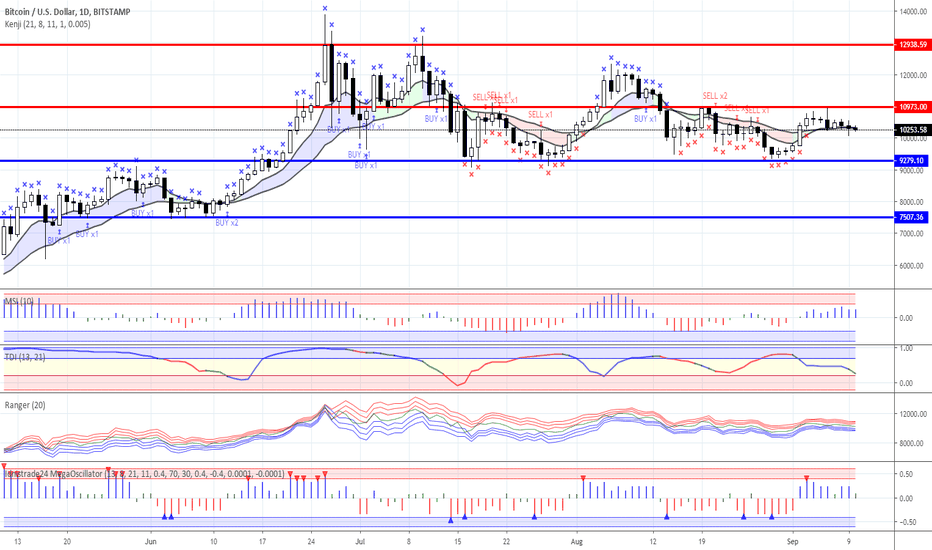
Task: Click 14000.00 on the price axis
Action: (x=914, y=11)
